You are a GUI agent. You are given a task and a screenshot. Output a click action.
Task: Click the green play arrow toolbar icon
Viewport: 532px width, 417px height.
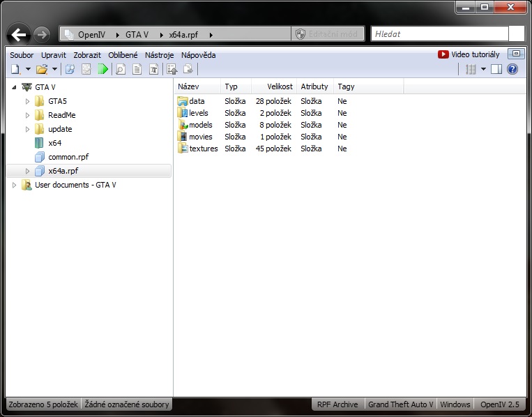tap(102, 69)
